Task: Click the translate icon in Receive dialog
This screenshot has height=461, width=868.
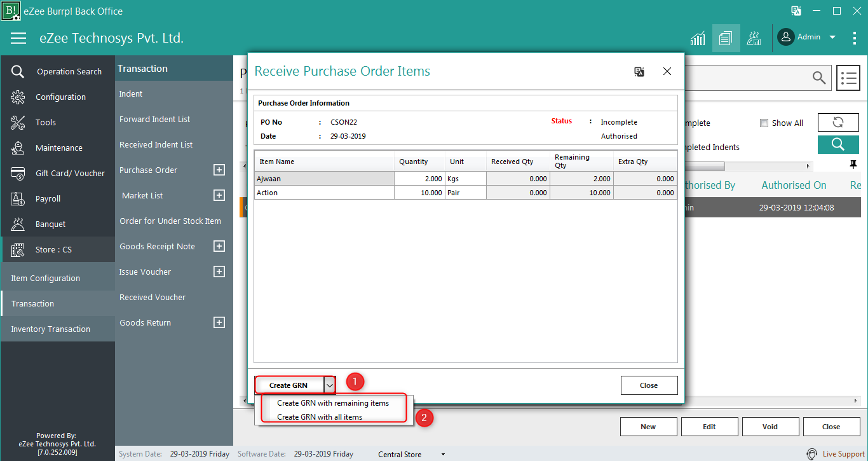Action: 639,72
